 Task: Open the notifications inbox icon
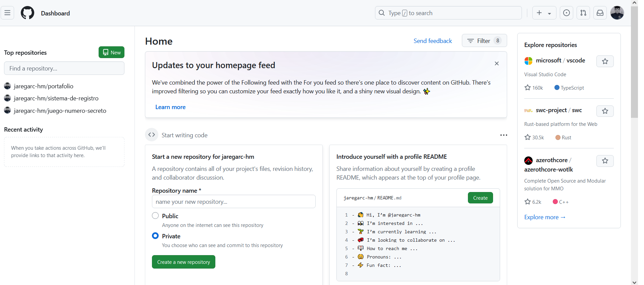point(600,13)
